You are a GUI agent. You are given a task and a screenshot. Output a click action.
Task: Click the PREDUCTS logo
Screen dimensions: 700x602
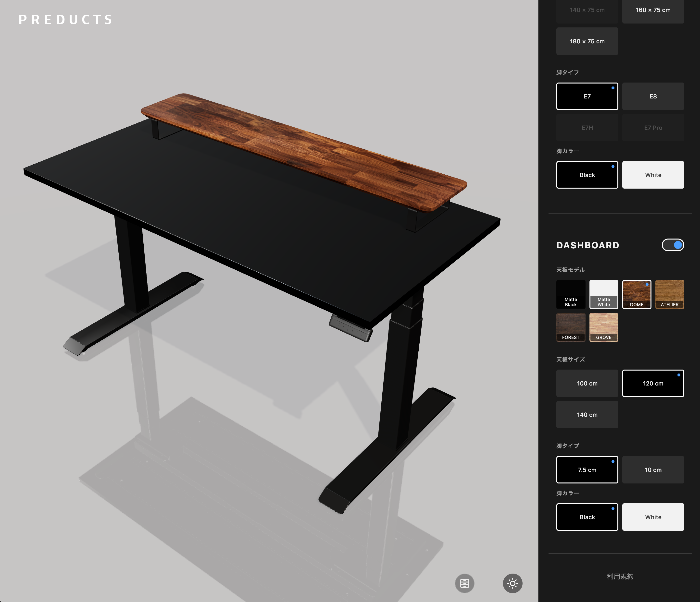pos(65,20)
